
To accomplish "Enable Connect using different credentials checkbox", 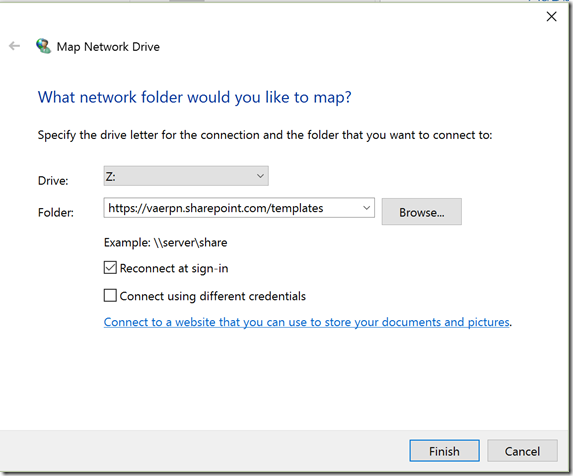I will pyautogui.click(x=110, y=296).
